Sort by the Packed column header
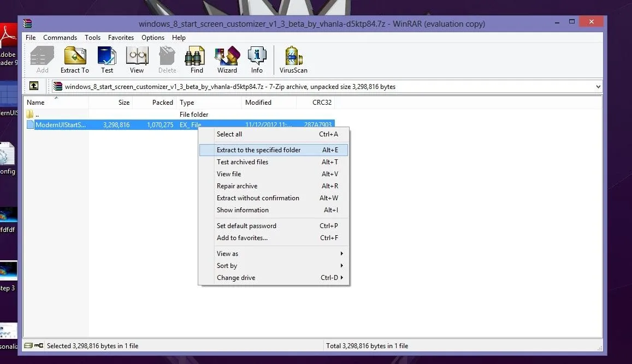 (x=155, y=102)
